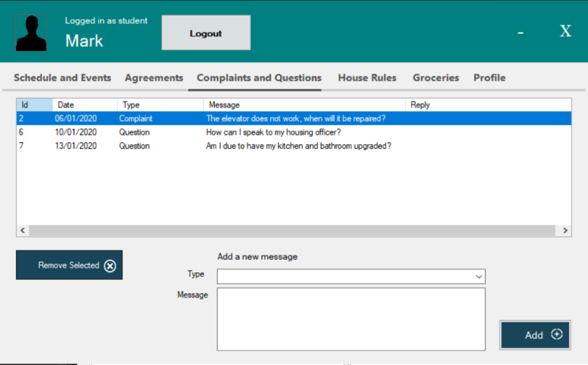Screen dimensions: 588x365
Task: Click the date 13/01/2020
Action: (76, 146)
